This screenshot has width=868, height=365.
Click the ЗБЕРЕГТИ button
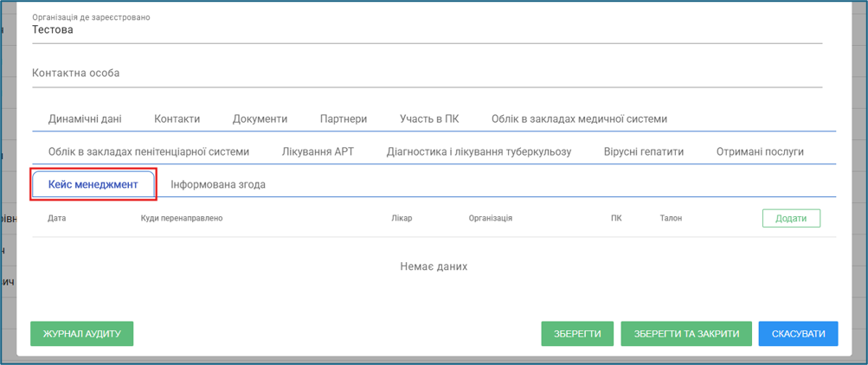pyautogui.click(x=577, y=334)
